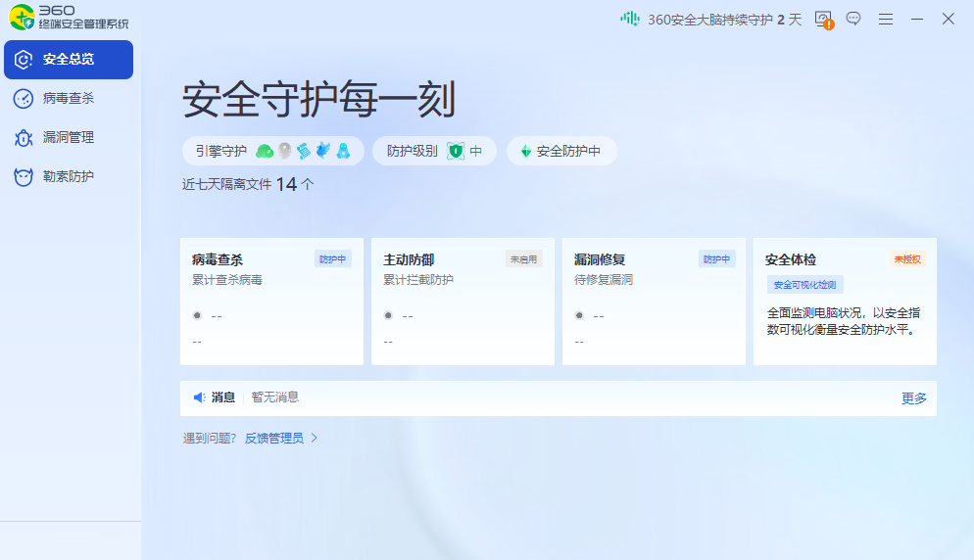Screen dimensions: 974x560
Task: Expand the 反馈管理员 chevron arrow
Action: pos(315,438)
